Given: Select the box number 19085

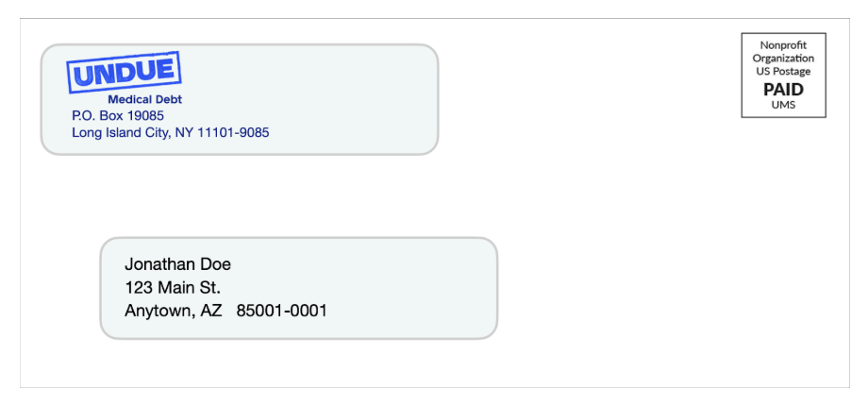Looking at the screenshot, I should point(145,115).
